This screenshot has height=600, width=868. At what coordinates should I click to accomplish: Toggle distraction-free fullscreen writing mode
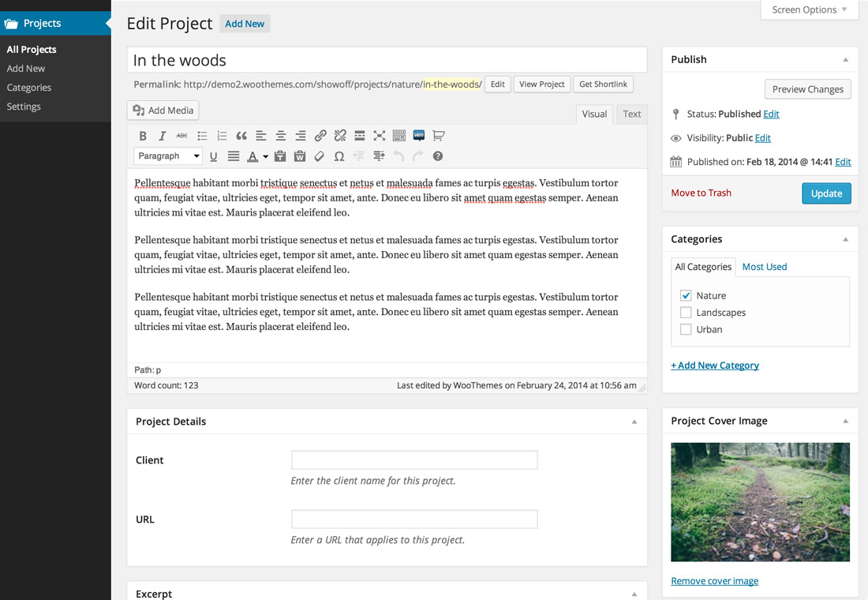point(380,135)
